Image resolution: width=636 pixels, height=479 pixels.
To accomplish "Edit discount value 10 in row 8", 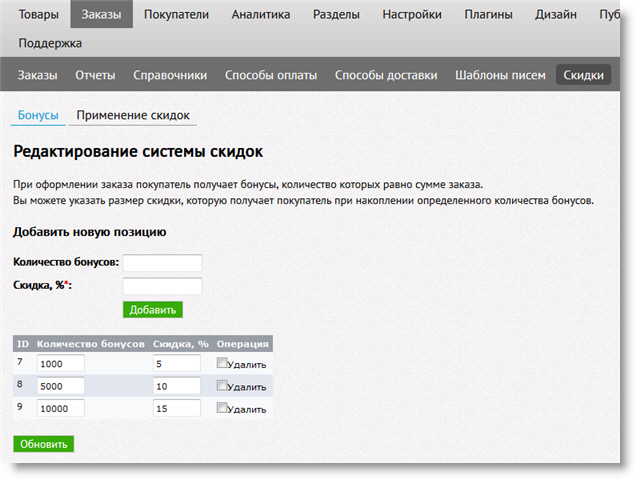I will (x=176, y=385).
